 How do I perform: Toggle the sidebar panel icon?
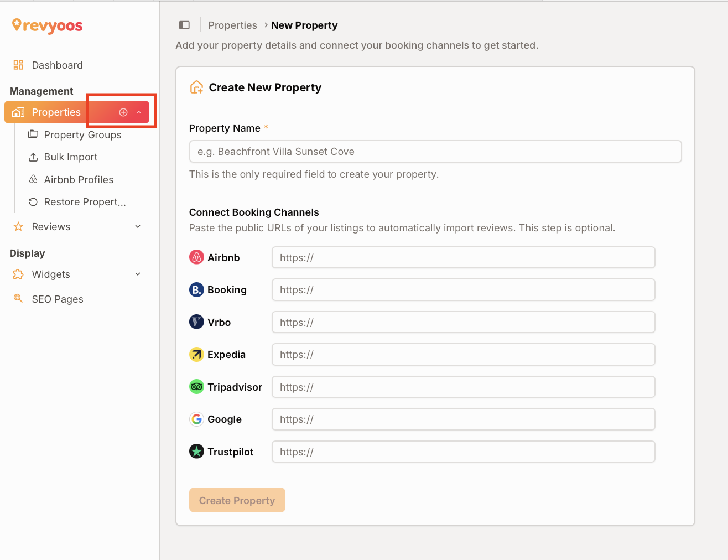[184, 25]
